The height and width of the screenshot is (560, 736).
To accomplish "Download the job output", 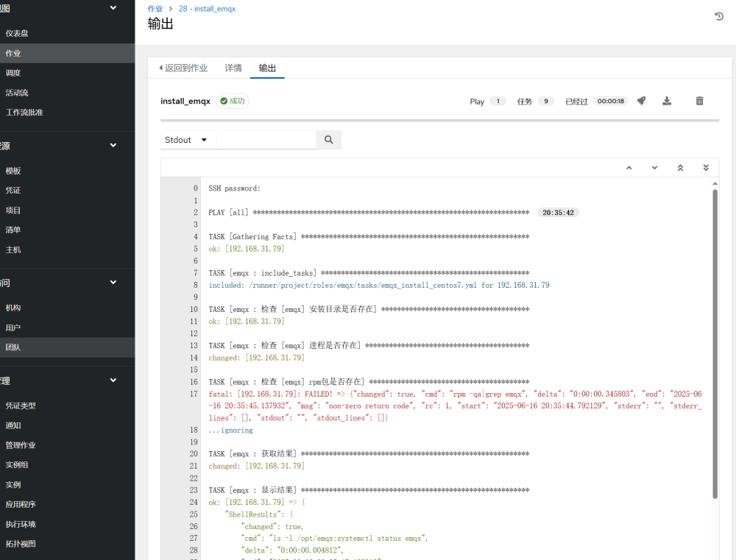I will [667, 101].
